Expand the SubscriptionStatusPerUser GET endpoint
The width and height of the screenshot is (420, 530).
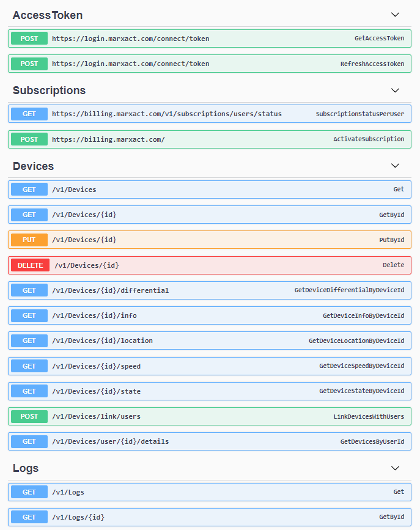[210, 114]
